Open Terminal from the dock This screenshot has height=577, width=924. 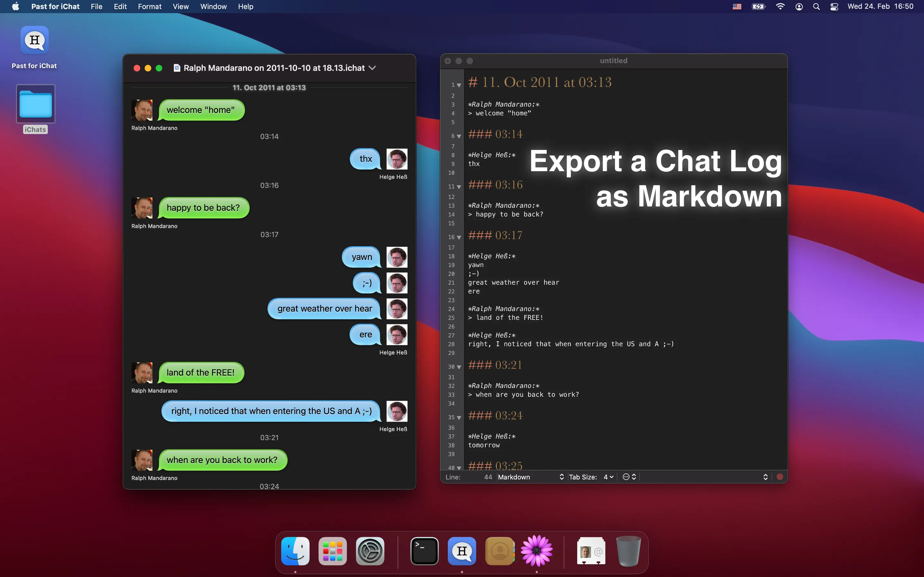[424, 551]
